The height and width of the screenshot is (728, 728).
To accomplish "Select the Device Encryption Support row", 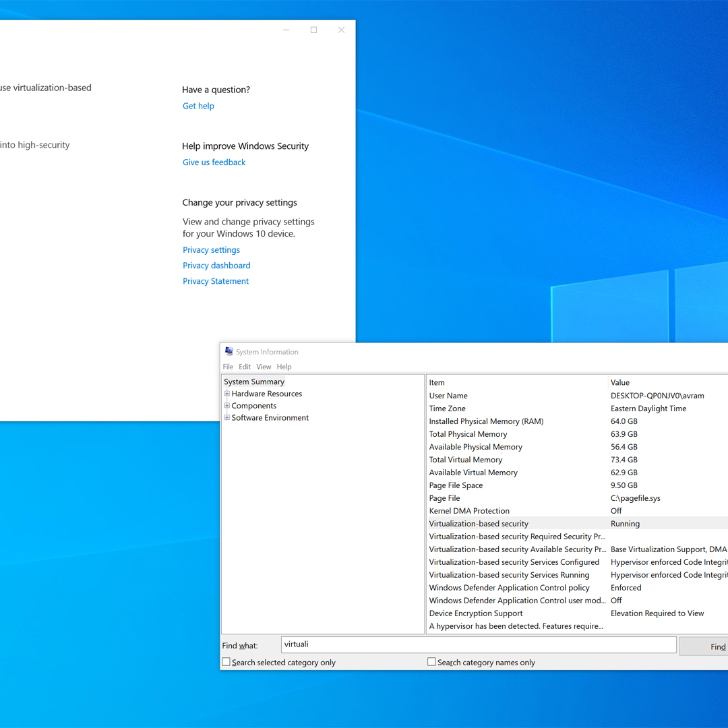I will tap(577, 613).
